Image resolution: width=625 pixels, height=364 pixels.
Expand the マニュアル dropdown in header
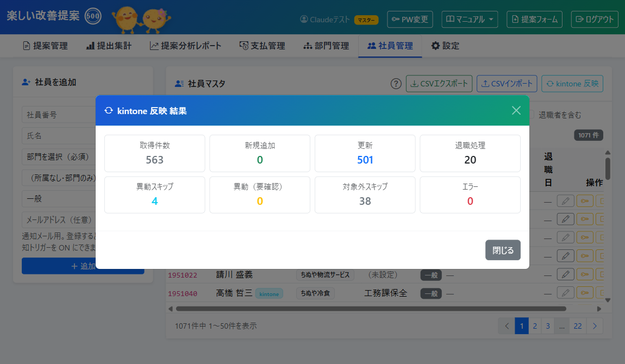click(x=470, y=19)
